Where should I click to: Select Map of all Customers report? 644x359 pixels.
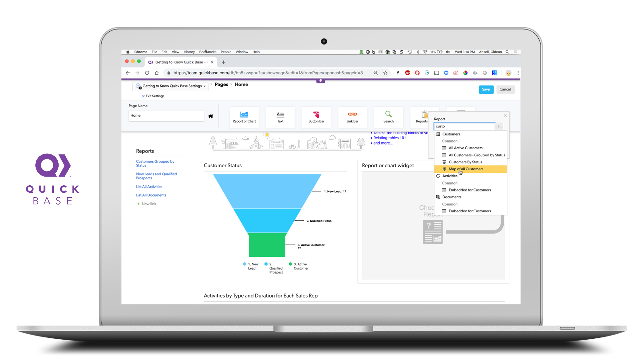[470, 169]
